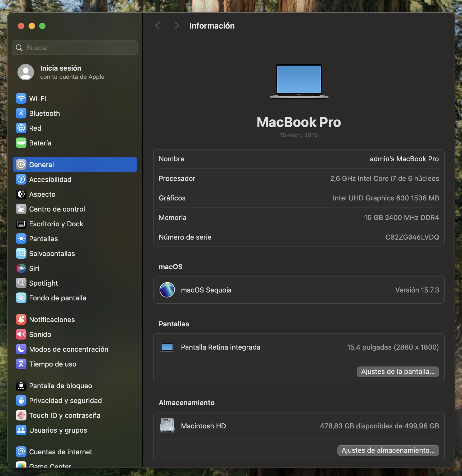
Task: Select the Sonido speaker icon
Action: tap(21, 335)
